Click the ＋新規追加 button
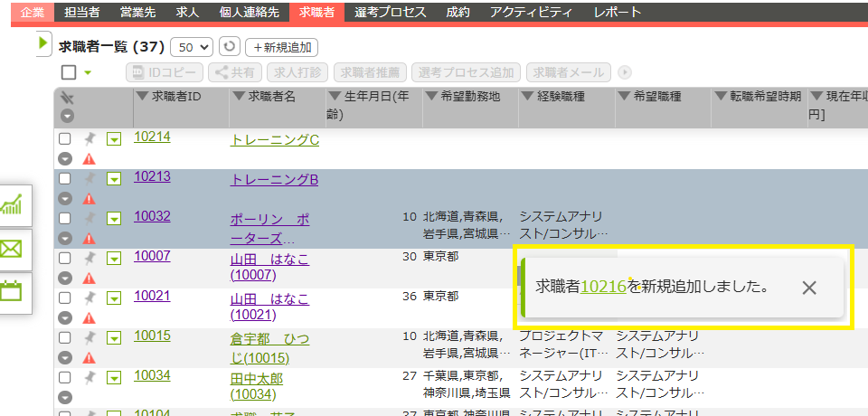868x416 pixels. (x=281, y=47)
